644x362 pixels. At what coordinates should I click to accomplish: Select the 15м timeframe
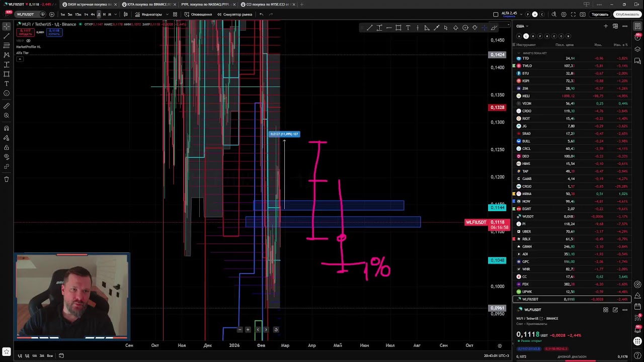pos(78,14)
